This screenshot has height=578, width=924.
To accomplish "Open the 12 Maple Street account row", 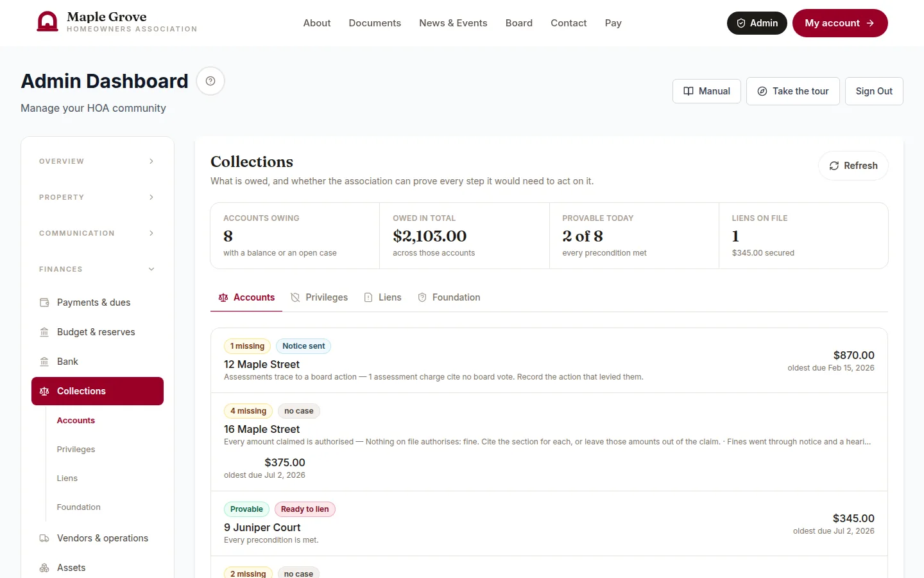I will [549, 360].
